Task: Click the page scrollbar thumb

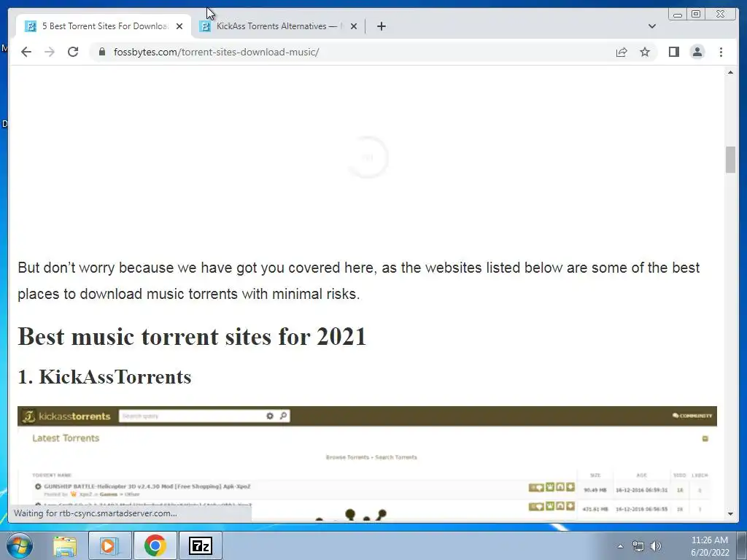Action: pos(730,160)
